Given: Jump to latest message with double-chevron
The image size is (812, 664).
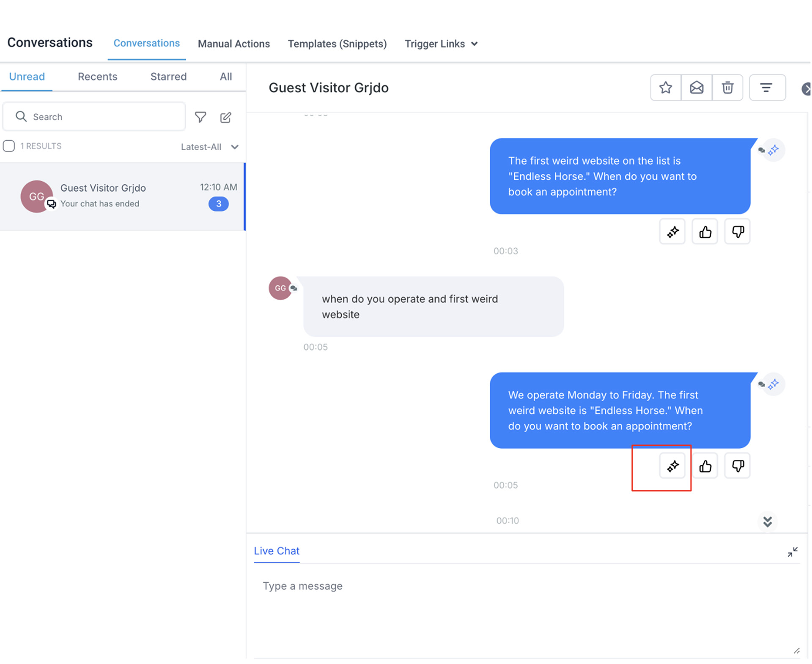Looking at the screenshot, I should [768, 521].
